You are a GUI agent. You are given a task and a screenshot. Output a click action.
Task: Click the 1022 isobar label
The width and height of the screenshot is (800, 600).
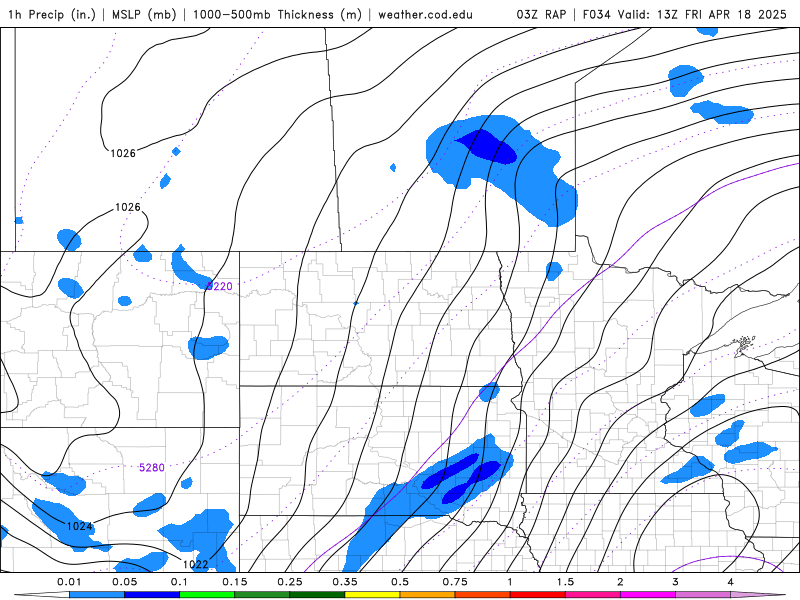tap(195, 564)
